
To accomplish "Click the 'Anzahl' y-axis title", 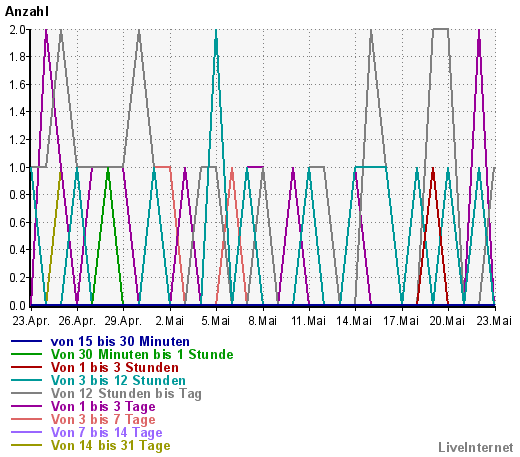I will click(27, 11).
